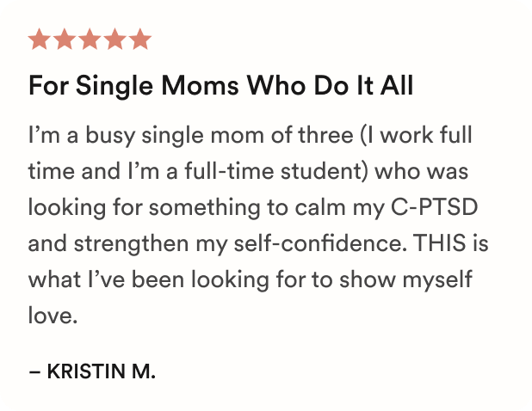The height and width of the screenshot is (411, 532).
Task: Tap the fourth rating star
Action: coord(115,40)
